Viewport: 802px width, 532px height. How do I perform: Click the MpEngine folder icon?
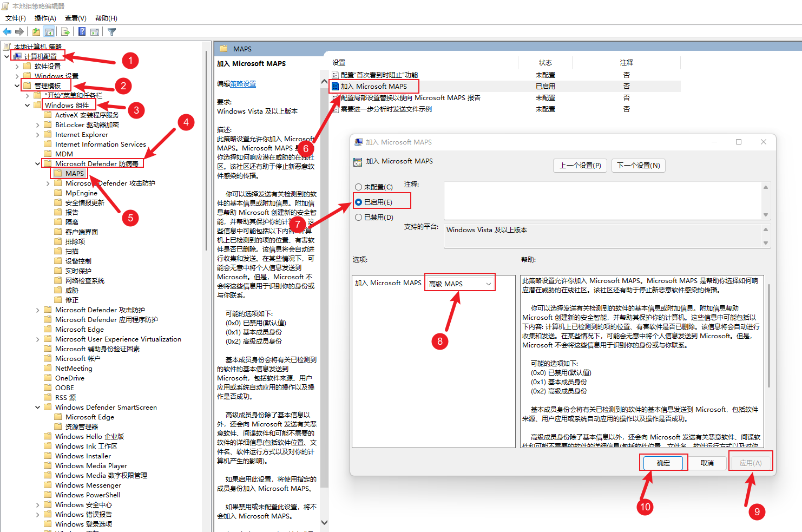click(x=58, y=193)
